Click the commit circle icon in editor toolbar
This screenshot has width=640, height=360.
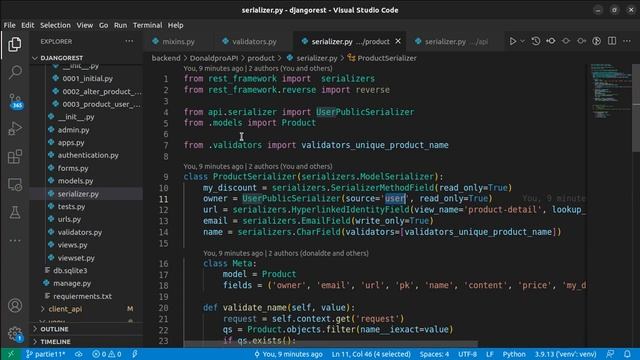566,41
